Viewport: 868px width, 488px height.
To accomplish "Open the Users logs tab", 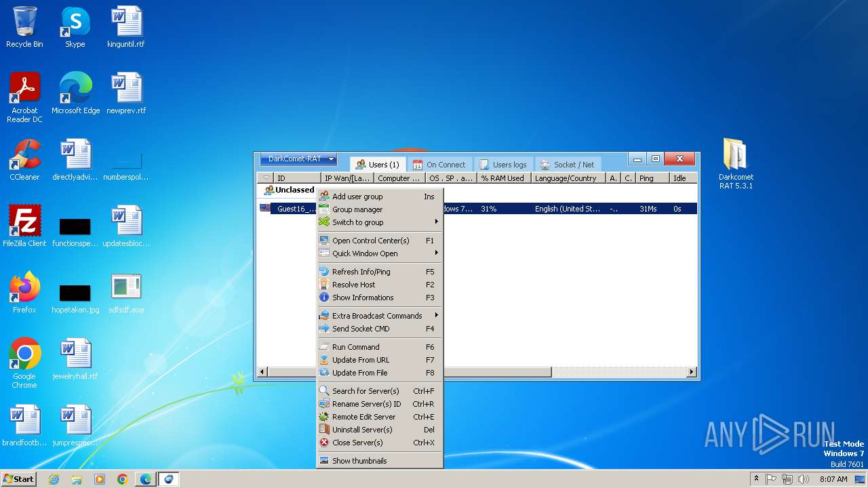I will (503, 165).
